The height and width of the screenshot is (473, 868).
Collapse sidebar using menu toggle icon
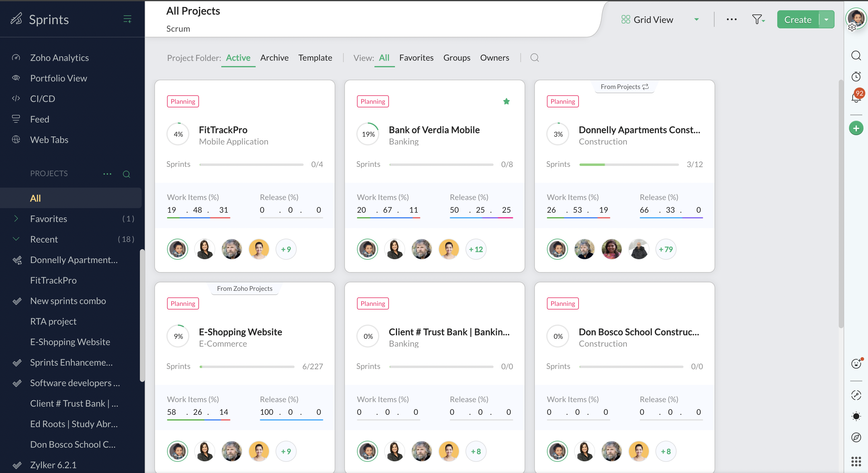(x=127, y=19)
